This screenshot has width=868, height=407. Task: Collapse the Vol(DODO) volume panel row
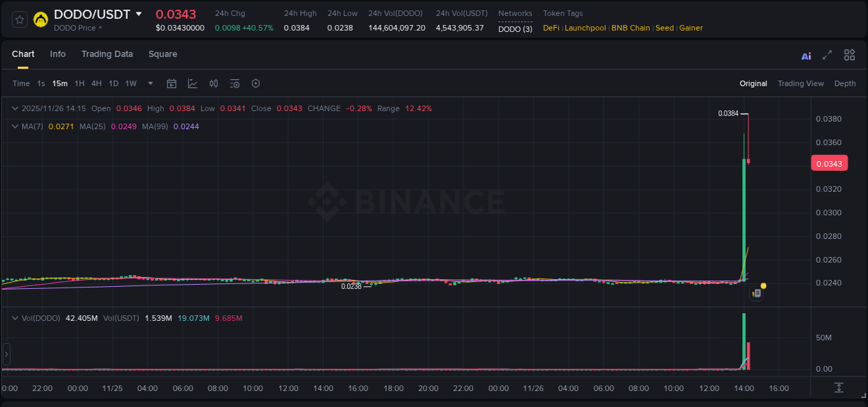click(x=15, y=317)
